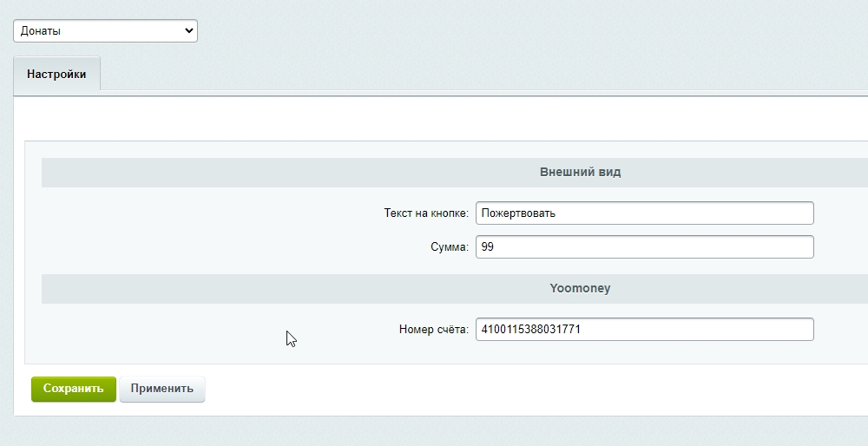
Task: Click on account number 4100115388031771
Action: click(530, 330)
